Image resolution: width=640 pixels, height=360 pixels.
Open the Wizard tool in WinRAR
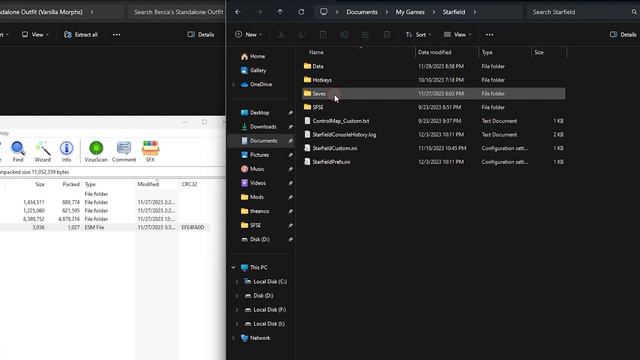click(x=42, y=151)
